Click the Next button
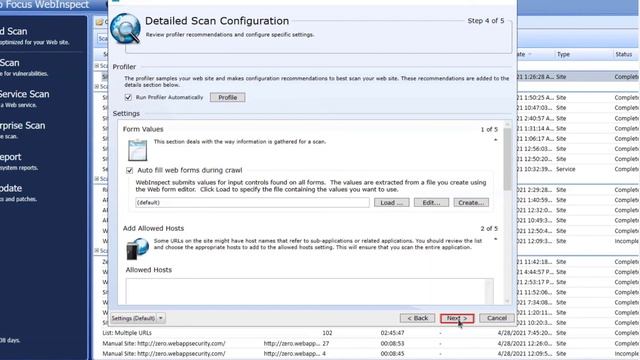Viewport: 640px width, 360px height. tap(457, 318)
